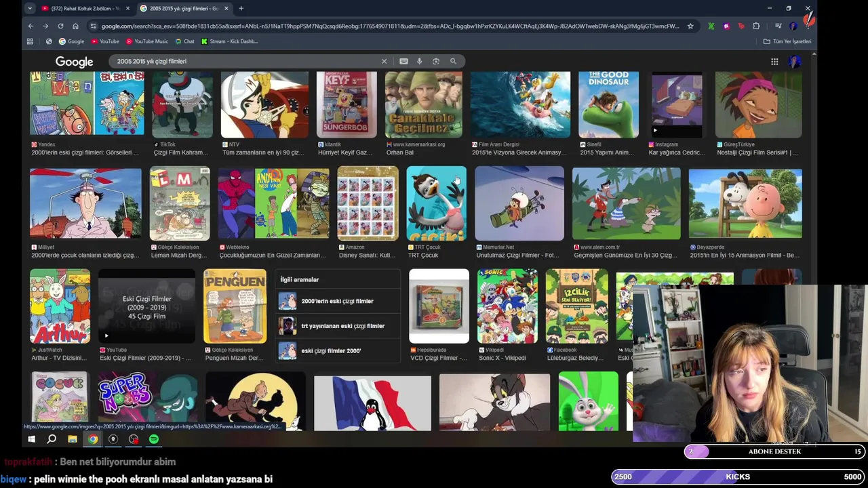
Task: Go to the Google logo homepage
Action: (x=74, y=62)
